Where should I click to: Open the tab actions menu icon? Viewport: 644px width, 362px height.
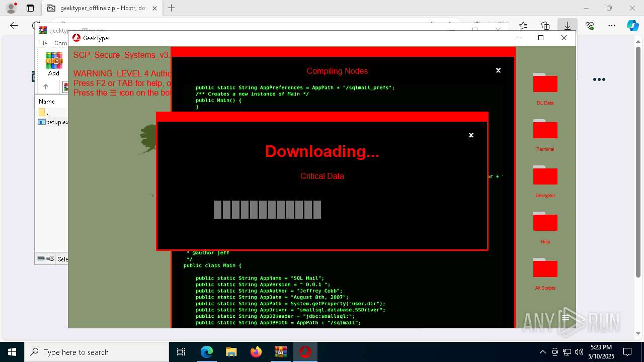click(30, 8)
